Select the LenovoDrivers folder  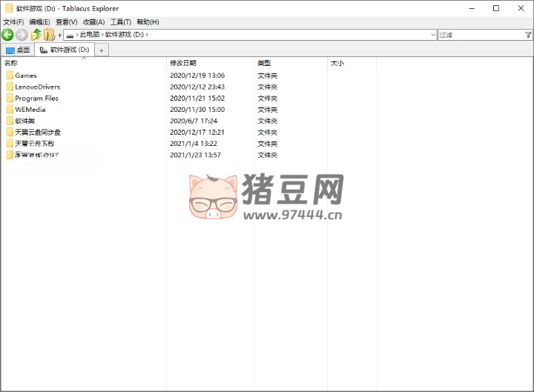37,87
